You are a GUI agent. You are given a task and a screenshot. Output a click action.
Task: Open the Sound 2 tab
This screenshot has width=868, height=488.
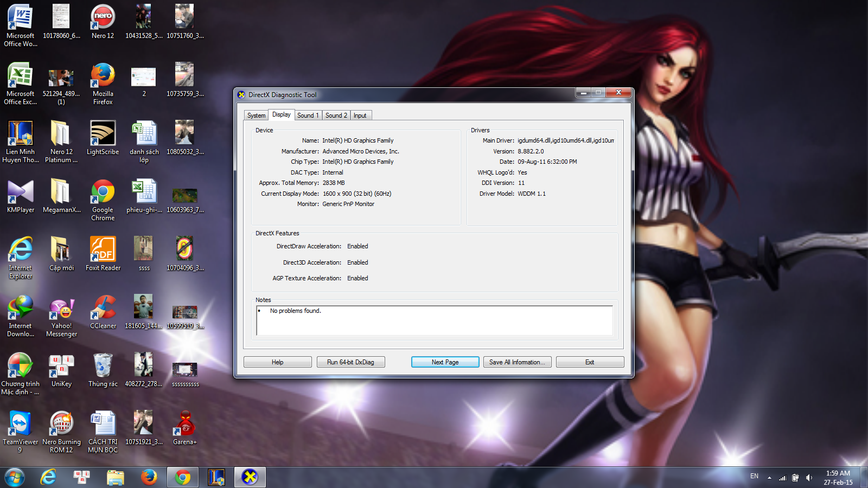coord(336,115)
